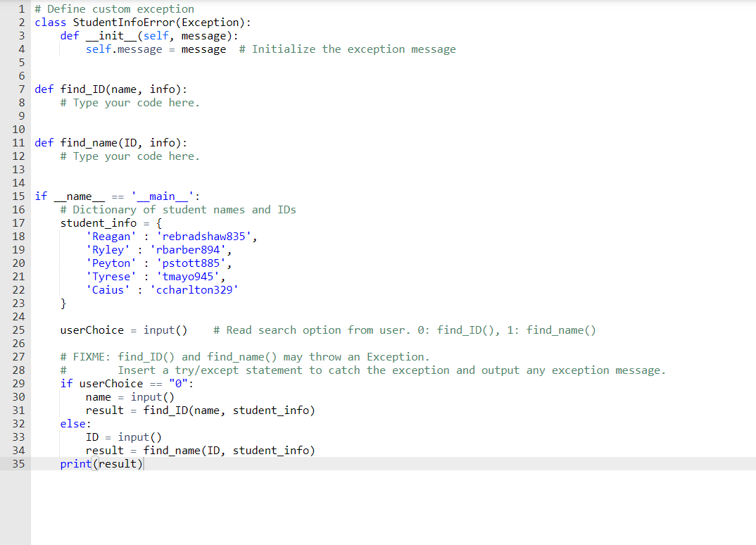Click 'def find_name(ID, info):' definition
Screen dimensions: 756x545
(111, 143)
